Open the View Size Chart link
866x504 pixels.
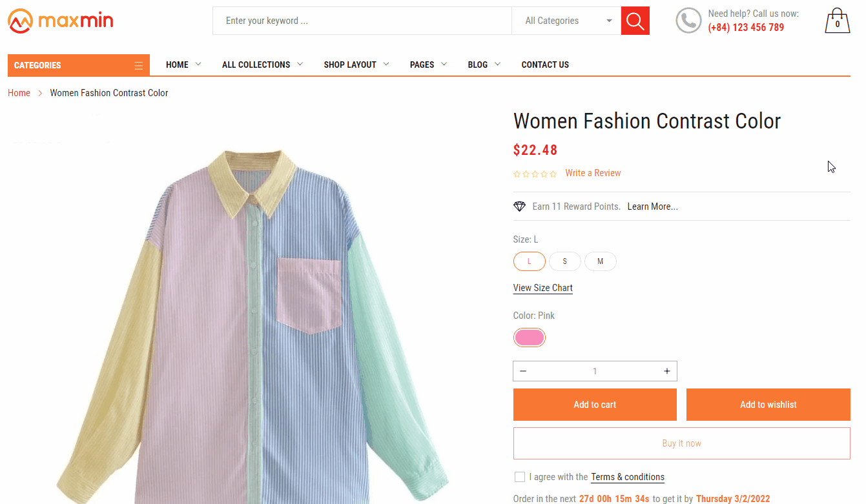[542, 288]
